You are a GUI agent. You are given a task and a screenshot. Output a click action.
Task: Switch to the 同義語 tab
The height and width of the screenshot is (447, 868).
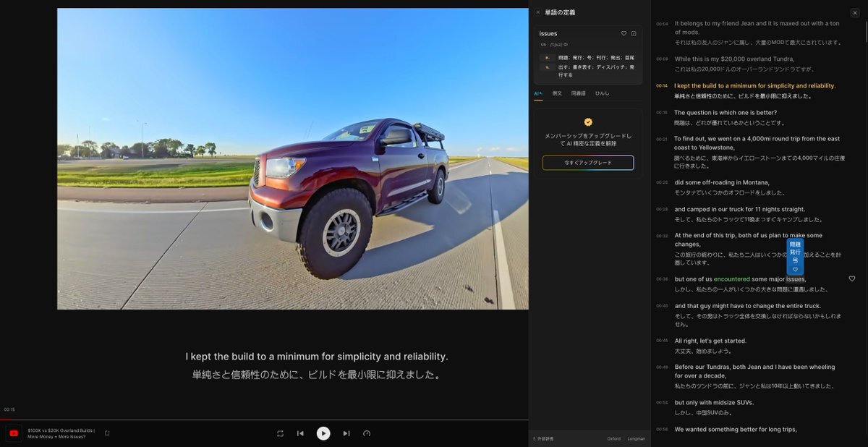pos(579,93)
